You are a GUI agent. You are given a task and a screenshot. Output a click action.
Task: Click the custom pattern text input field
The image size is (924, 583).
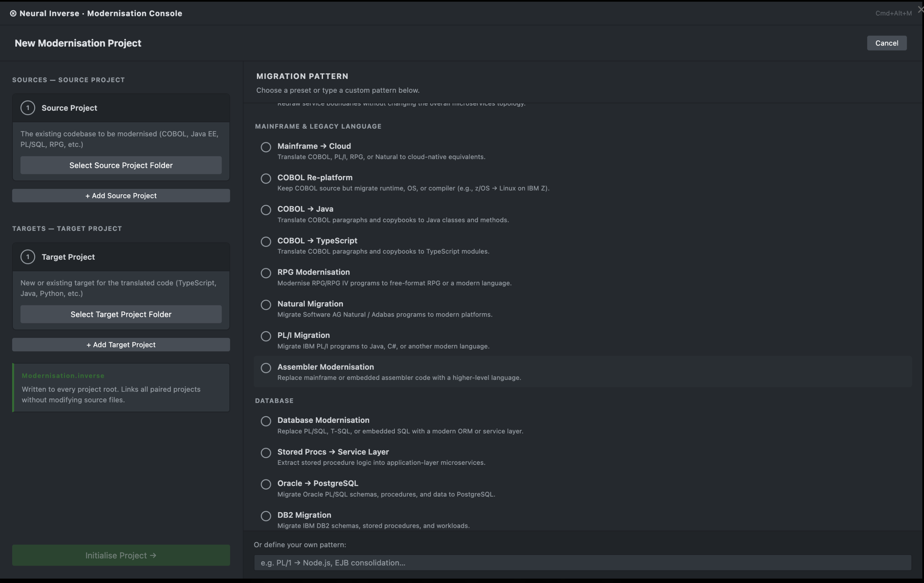pyautogui.click(x=582, y=562)
